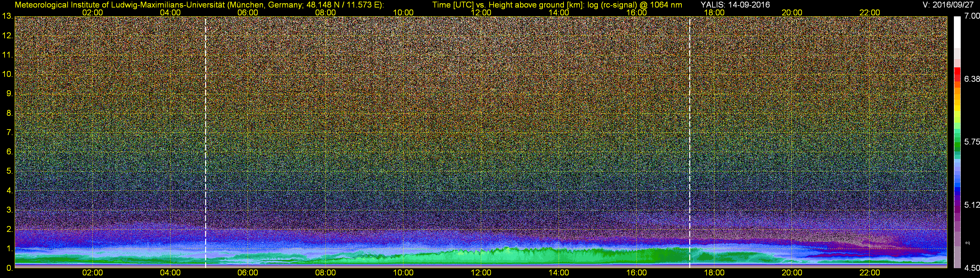Select the dashed white line before 18:00

tap(689, 142)
